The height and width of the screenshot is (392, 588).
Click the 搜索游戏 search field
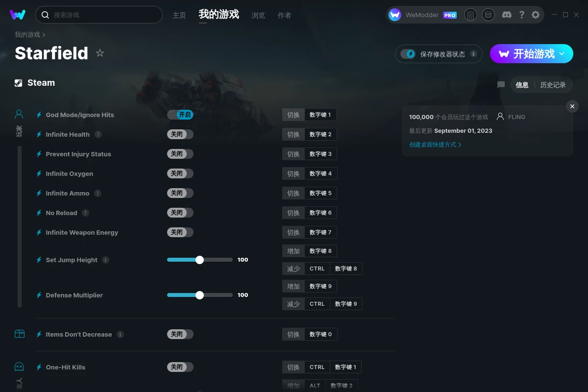pos(99,15)
